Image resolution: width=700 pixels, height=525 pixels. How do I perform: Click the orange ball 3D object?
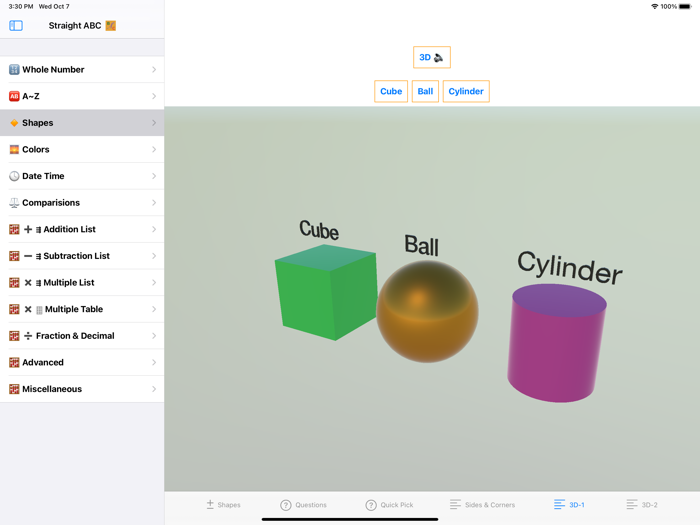[x=427, y=311]
